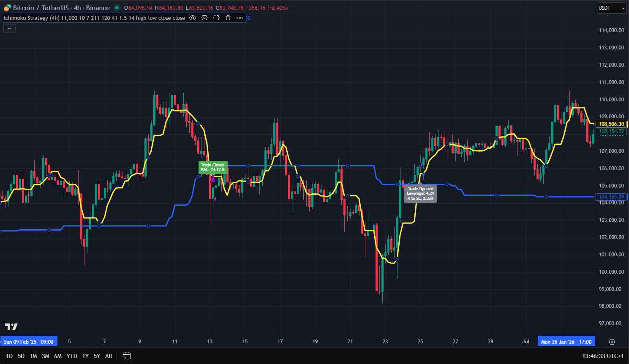Open the Go to date calendar icon
Viewport: 629px width, 364px height.
(x=126, y=356)
